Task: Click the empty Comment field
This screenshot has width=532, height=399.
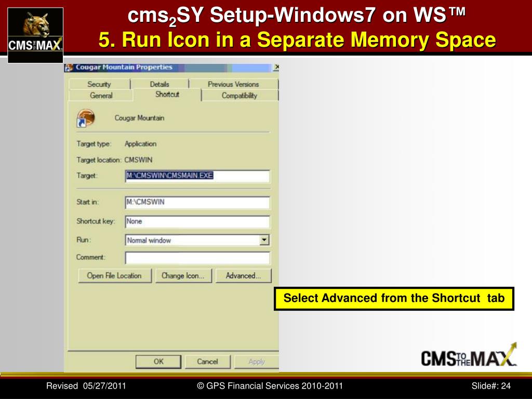Action: tap(197, 258)
